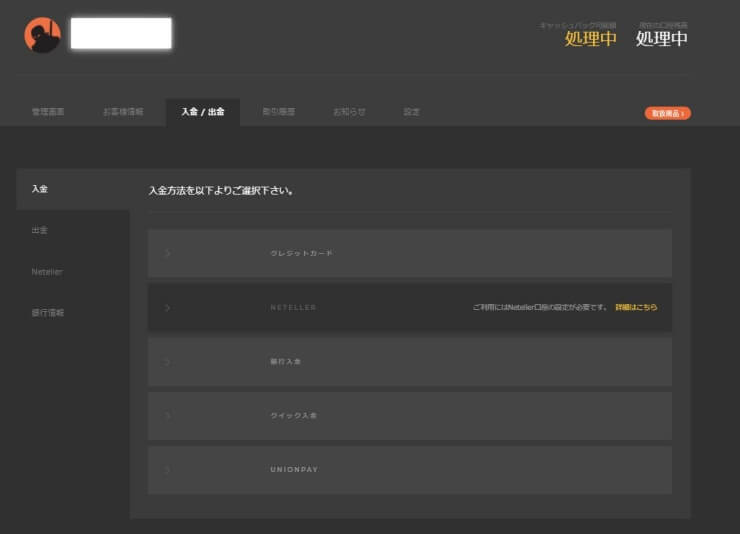
Task: Click the クレジットカード deposit method label
Action: point(301,253)
